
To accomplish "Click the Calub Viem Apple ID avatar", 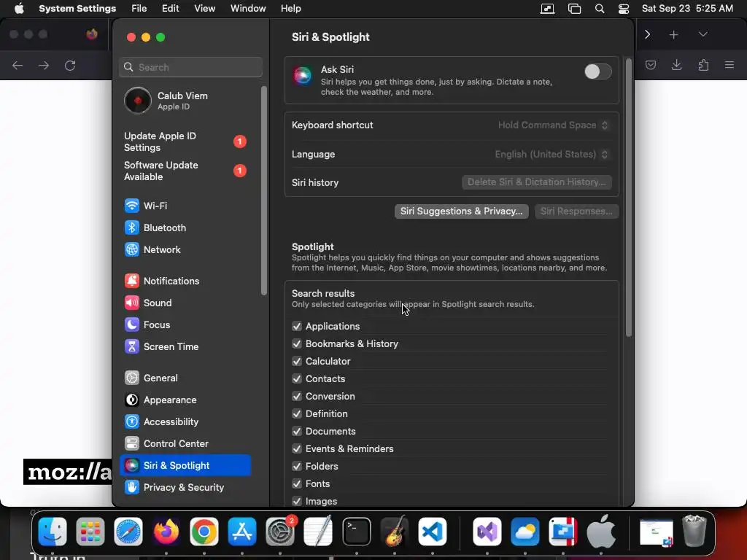I will [138, 101].
